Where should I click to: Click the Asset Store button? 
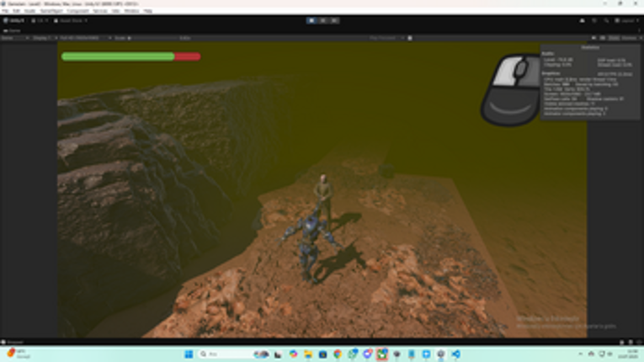coord(72,20)
